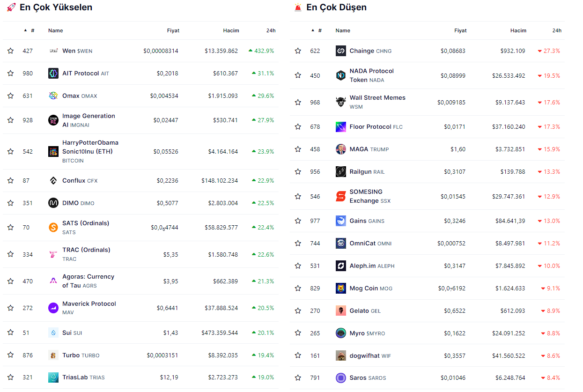Screen dimensions: 583x392
Task: Click the Chainge CHNG coin logo
Action: 341,51
